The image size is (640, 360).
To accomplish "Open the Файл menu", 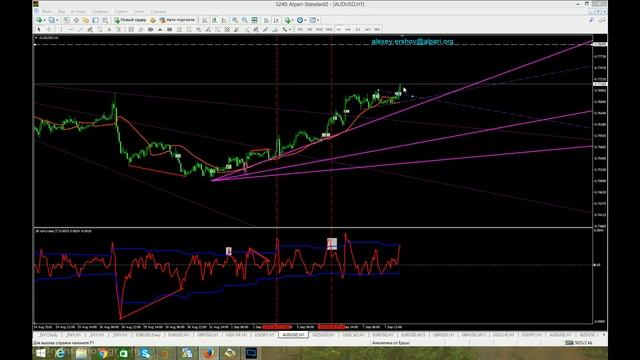I will click(47, 11).
